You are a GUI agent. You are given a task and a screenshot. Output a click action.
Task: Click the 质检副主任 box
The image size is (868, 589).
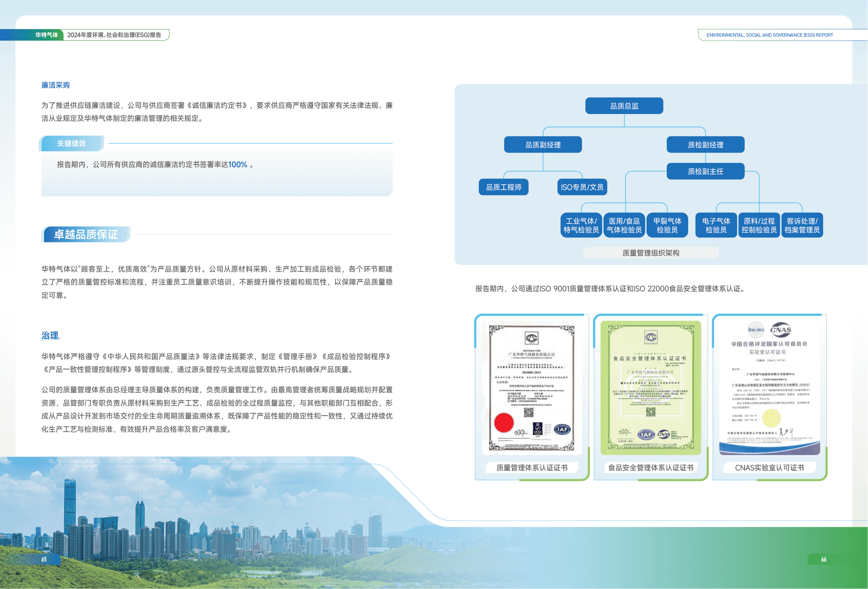coord(705,171)
